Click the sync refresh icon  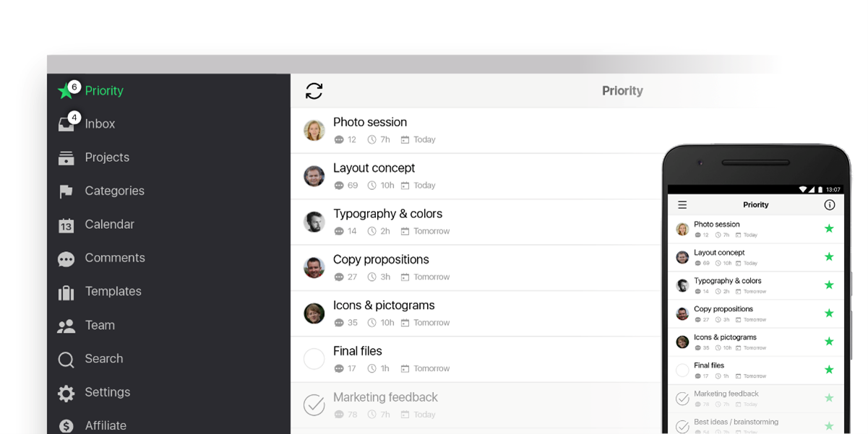point(314,91)
